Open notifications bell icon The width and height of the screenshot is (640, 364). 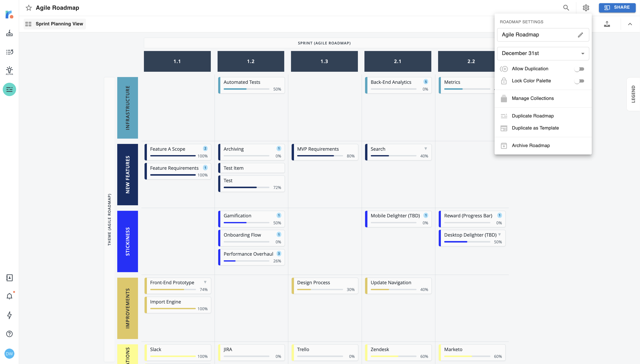tap(9, 296)
